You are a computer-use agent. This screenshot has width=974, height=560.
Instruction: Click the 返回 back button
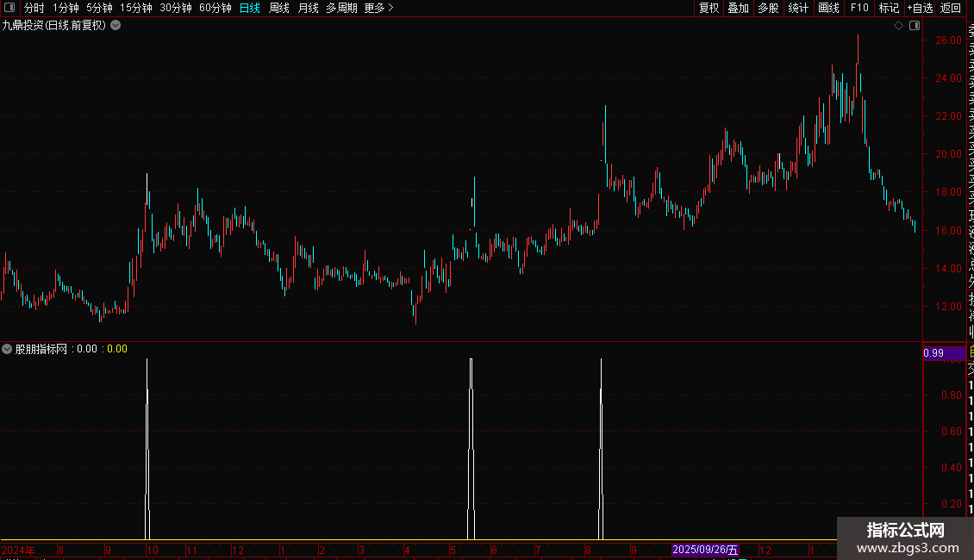click(x=951, y=8)
